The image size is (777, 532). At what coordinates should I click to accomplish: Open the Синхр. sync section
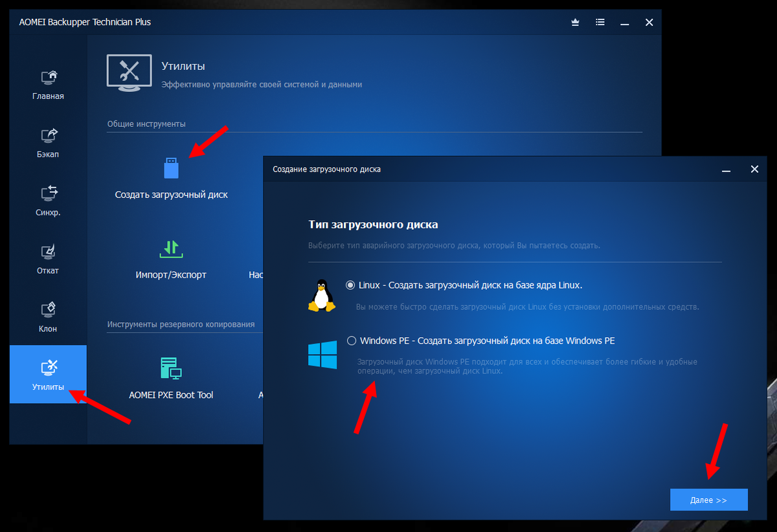click(48, 202)
